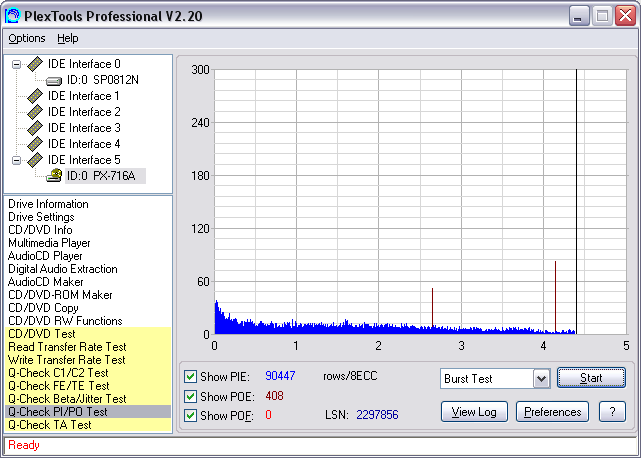Click the Ready status bar text
The width and height of the screenshot is (641, 458).
coord(24,445)
